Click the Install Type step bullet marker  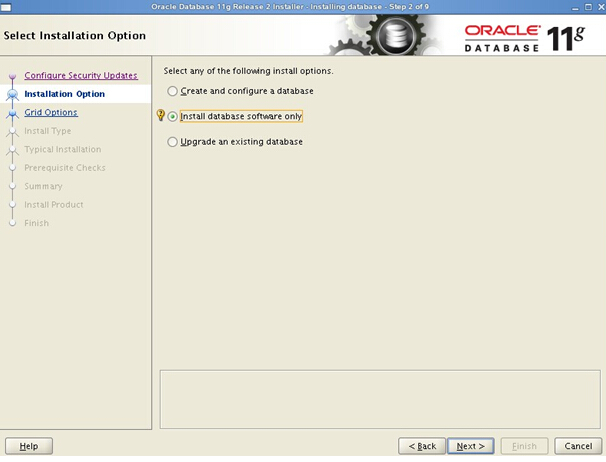click(13, 131)
